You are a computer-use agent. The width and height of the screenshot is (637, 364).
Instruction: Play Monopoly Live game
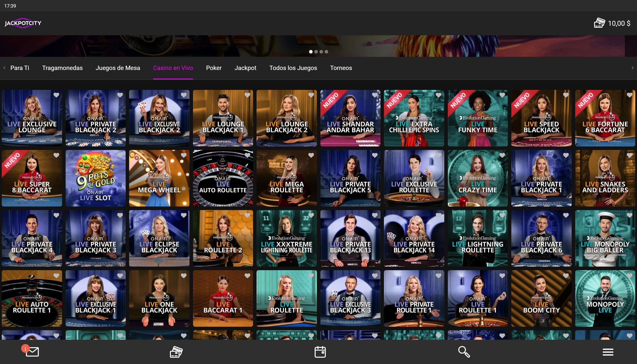click(x=605, y=298)
